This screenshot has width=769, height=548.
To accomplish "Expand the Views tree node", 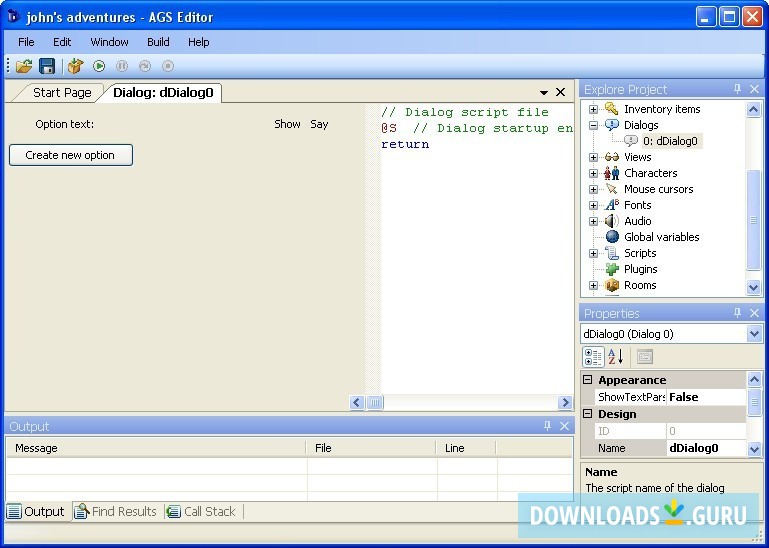I will tap(593, 157).
